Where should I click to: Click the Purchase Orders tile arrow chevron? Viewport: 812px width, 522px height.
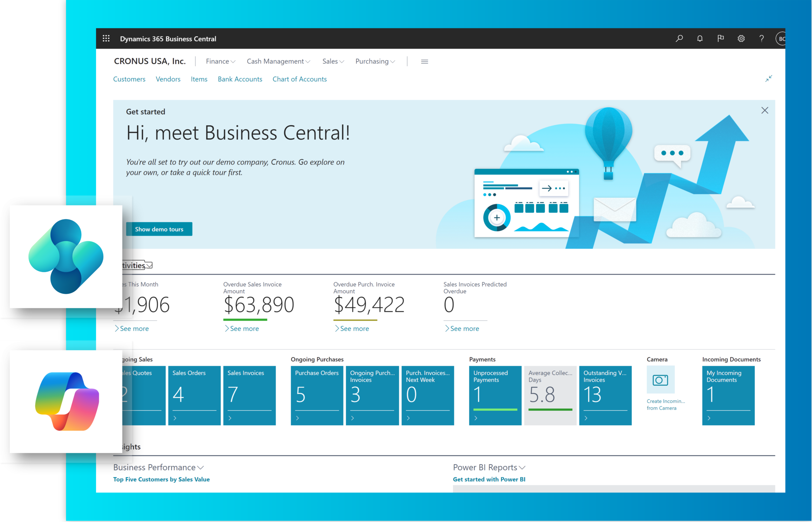[298, 418]
